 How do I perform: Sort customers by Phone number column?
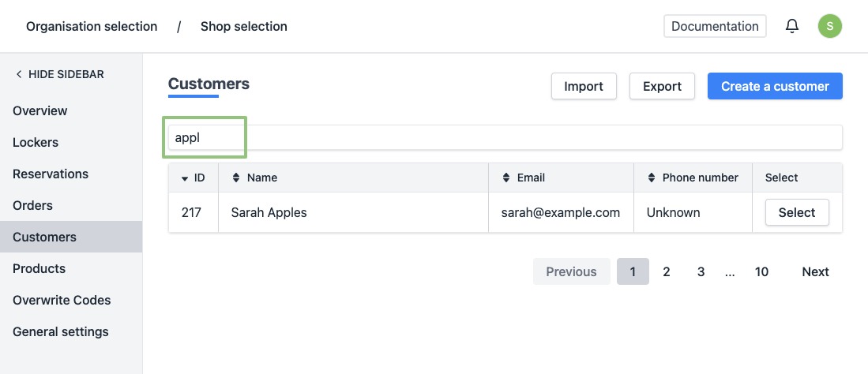(651, 178)
